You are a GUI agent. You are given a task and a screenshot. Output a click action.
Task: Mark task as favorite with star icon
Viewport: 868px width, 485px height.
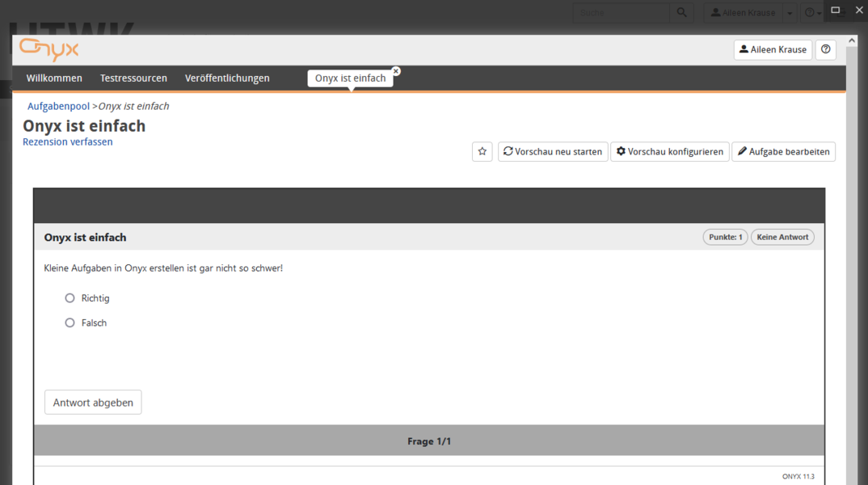coord(482,152)
